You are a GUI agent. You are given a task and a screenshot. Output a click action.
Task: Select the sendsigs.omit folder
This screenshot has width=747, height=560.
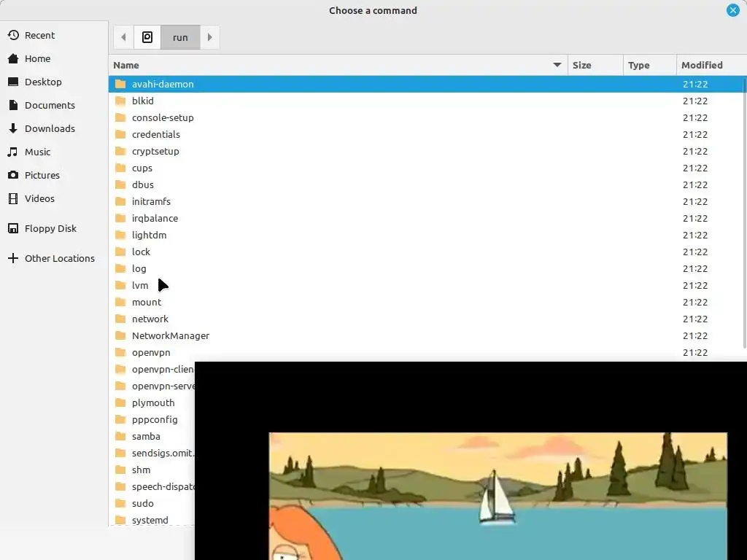pos(152,454)
